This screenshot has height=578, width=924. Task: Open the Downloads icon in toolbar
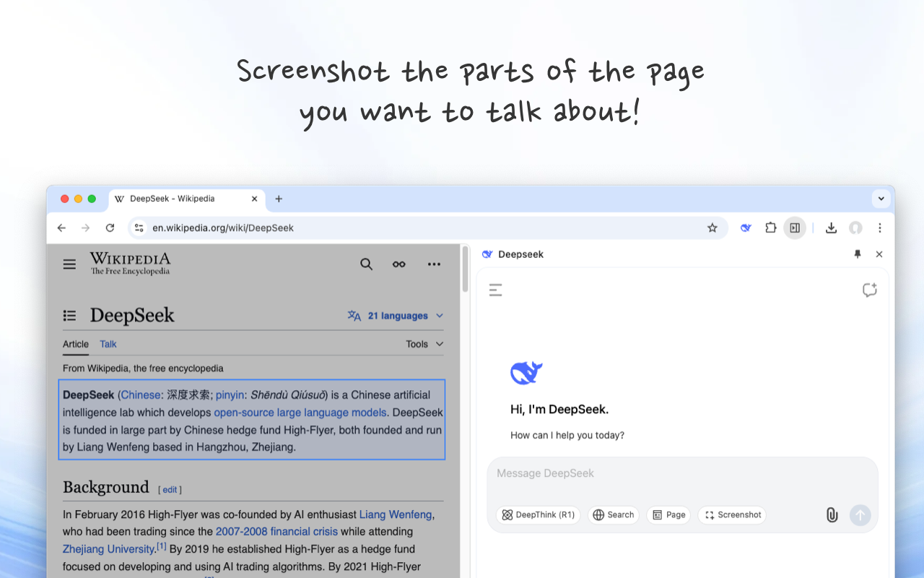pos(831,228)
